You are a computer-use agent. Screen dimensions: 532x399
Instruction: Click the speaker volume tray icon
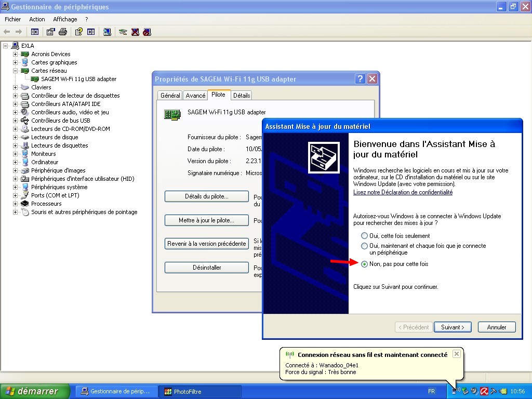[474, 391]
